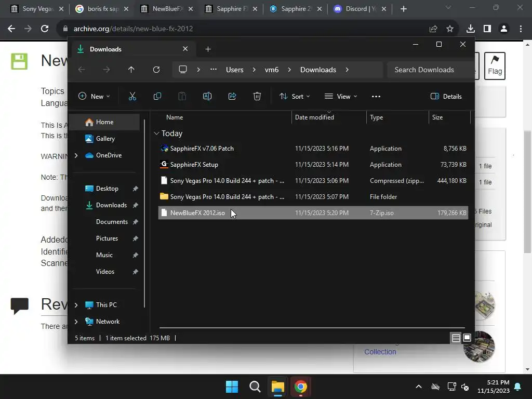Open Chrome downloads icon
532x399 pixels.
tap(471, 29)
